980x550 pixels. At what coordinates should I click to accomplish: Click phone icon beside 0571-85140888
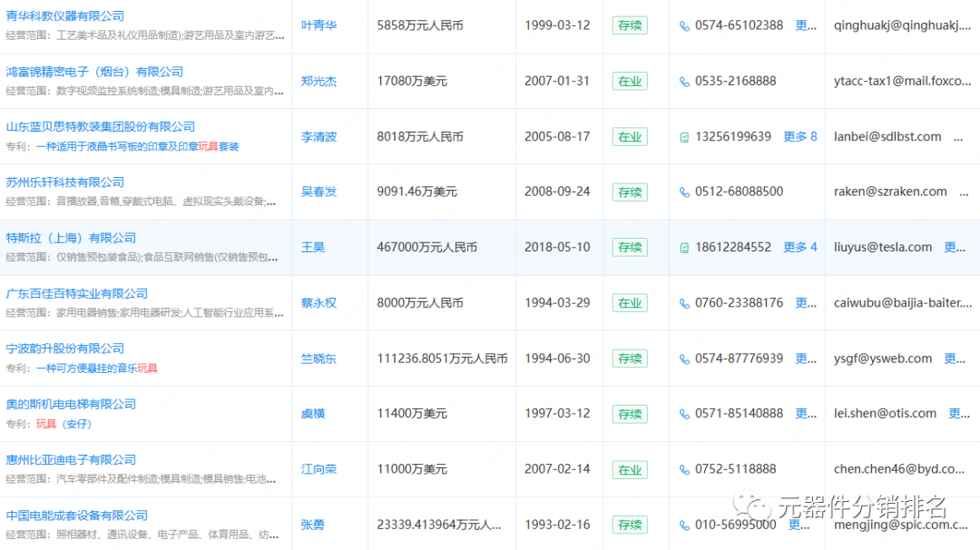684,415
